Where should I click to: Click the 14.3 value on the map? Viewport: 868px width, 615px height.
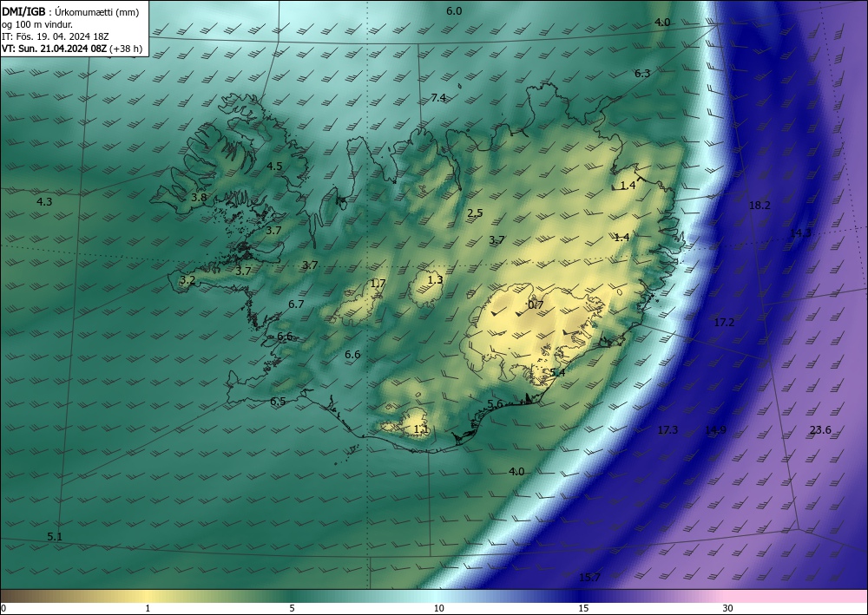(800, 232)
